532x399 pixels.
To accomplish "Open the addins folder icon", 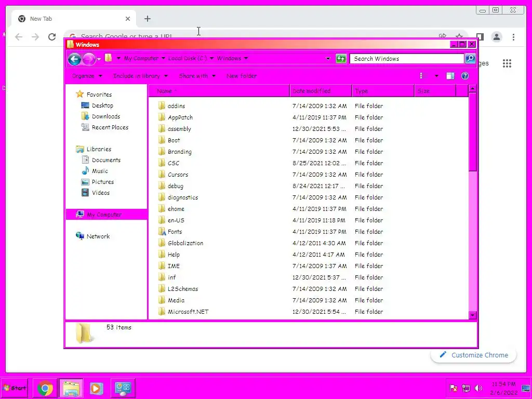I will [x=162, y=105].
